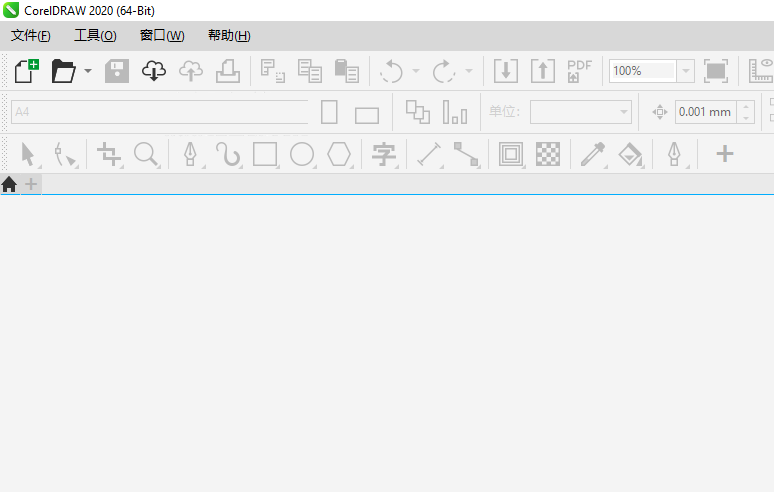The image size is (774, 492).
Task: Click the Print icon
Action: [x=228, y=71]
